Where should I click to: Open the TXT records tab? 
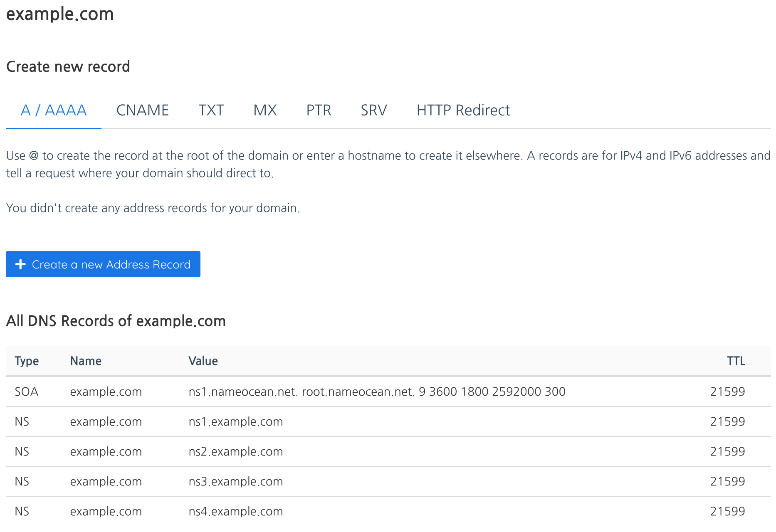[x=211, y=110]
